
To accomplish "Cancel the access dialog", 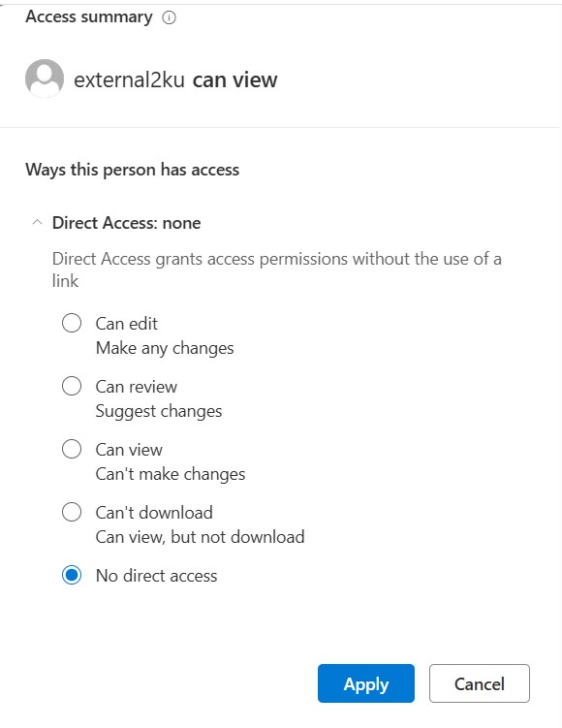I will click(x=480, y=683).
